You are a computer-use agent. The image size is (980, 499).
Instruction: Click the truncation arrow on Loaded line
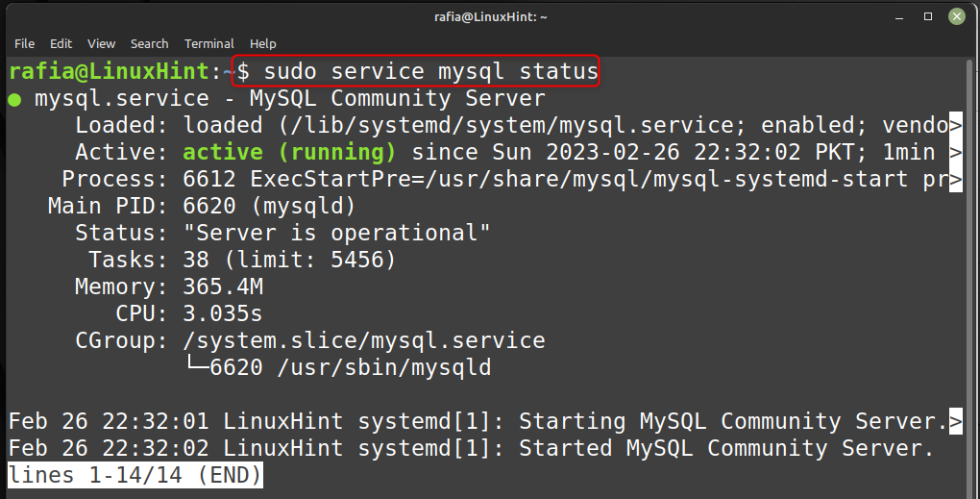[x=956, y=126]
